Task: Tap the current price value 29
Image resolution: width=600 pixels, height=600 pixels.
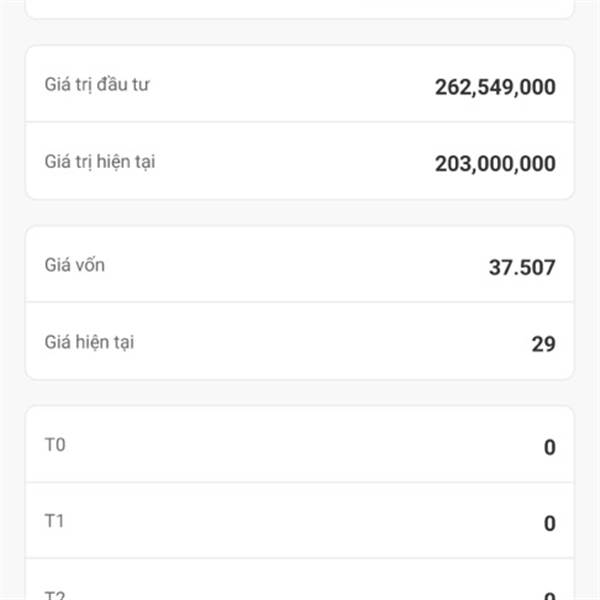Action: 543,344
